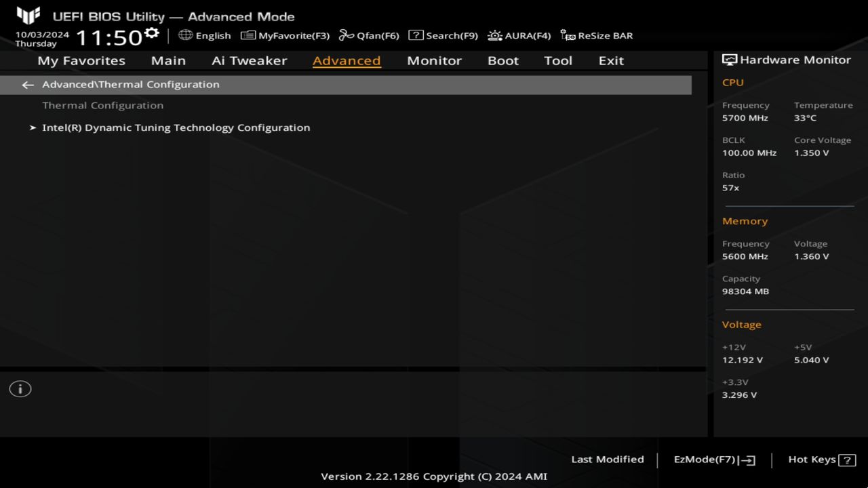Viewport: 868px width, 488px height.
Task: Open Qfan(F6) control label
Action: pyautogui.click(x=378, y=36)
